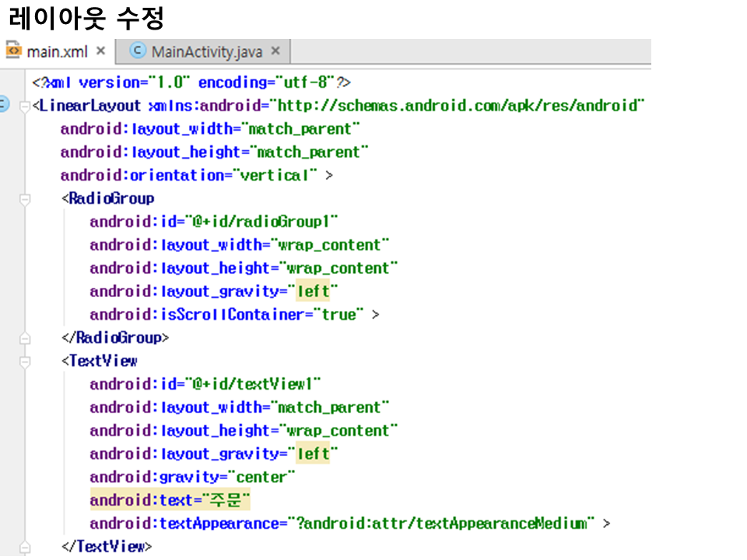The height and width of the screenshot is (560, 747).
Task: Collapse the LinearLayout root element fold
Action: click(x=24, y=106)
